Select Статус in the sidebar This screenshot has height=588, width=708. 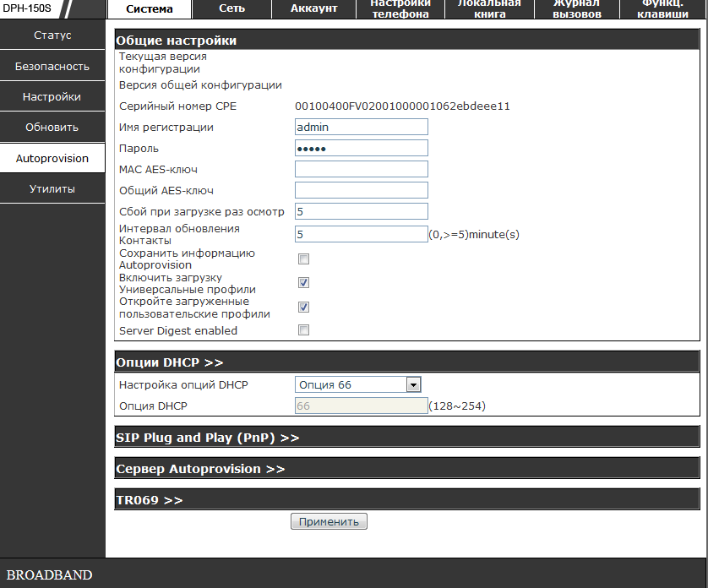[52, 35]
